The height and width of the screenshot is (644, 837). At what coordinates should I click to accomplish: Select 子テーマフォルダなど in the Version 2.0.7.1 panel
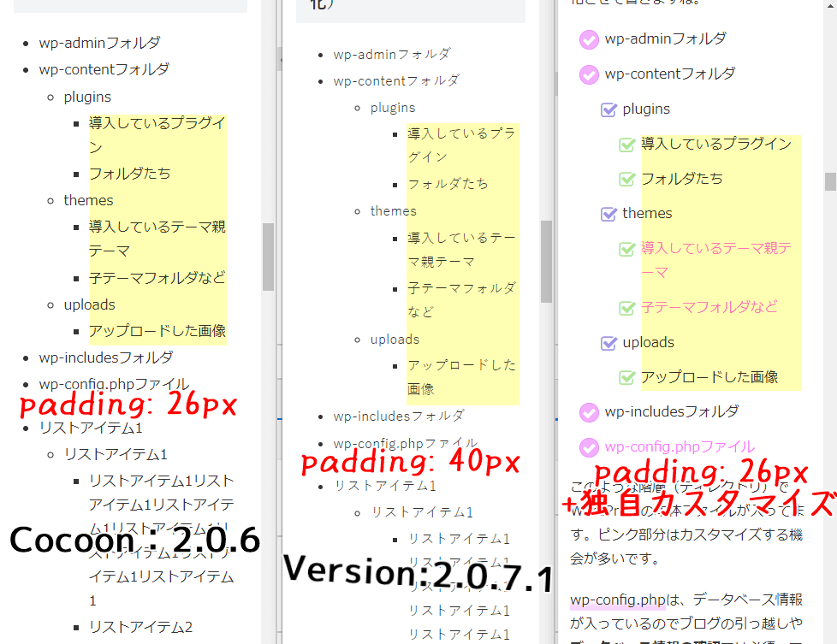point(462,300)
